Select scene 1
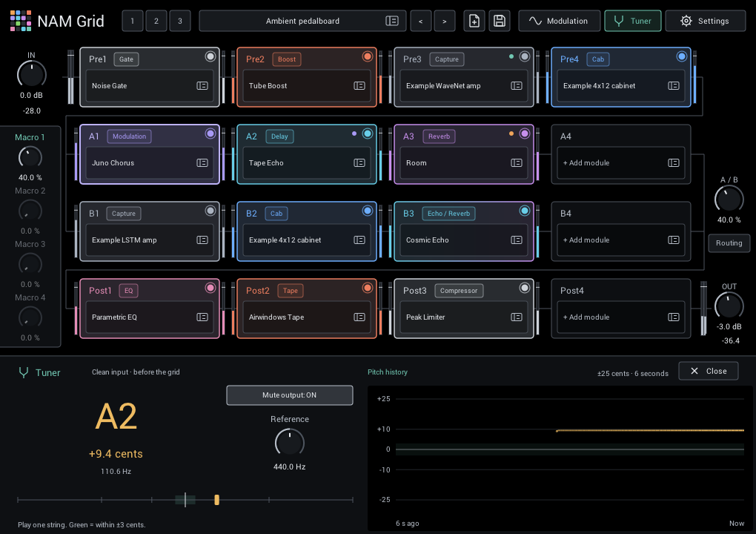Viewport: 756px width, 534px height. (x=133, y=22)
